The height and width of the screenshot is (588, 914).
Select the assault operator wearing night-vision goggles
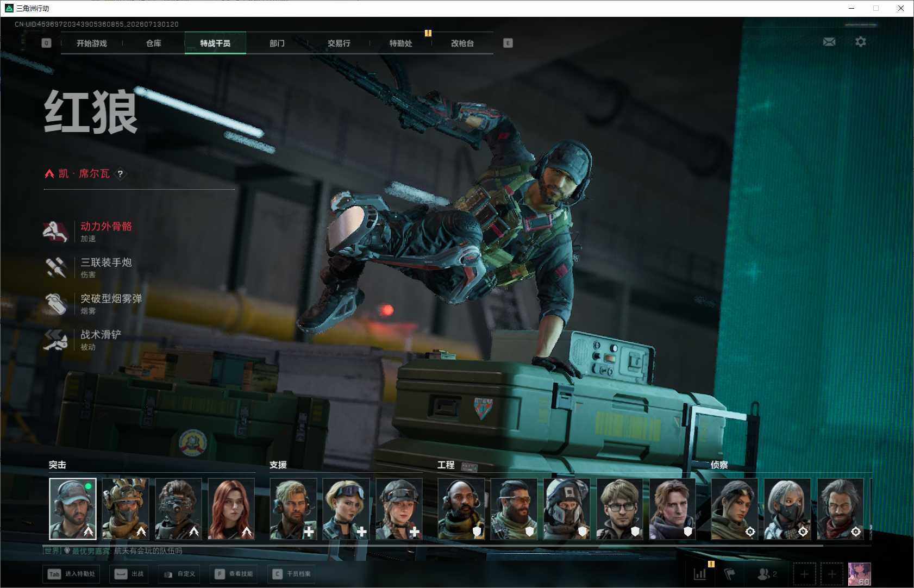[x=179, y=509]
